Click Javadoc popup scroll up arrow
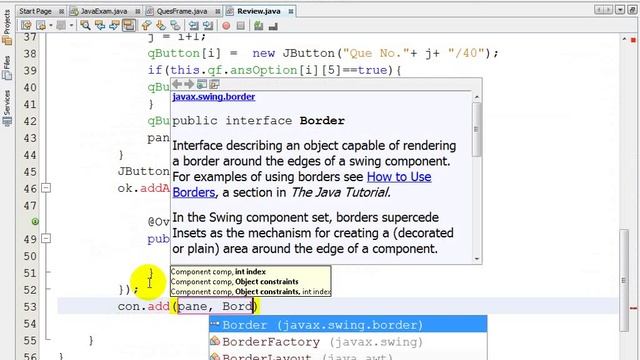 (x=476, y=97)
